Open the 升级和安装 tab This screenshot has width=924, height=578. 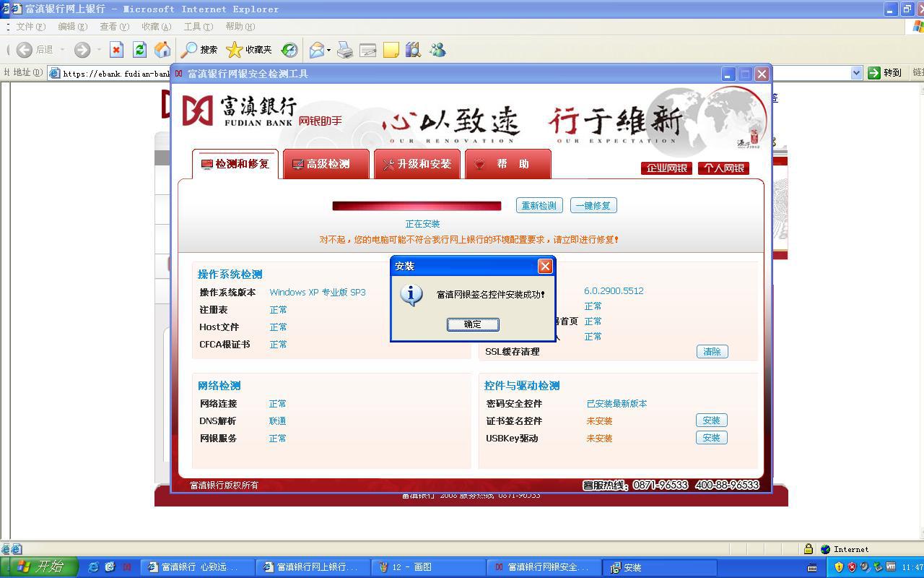point(417,164)
